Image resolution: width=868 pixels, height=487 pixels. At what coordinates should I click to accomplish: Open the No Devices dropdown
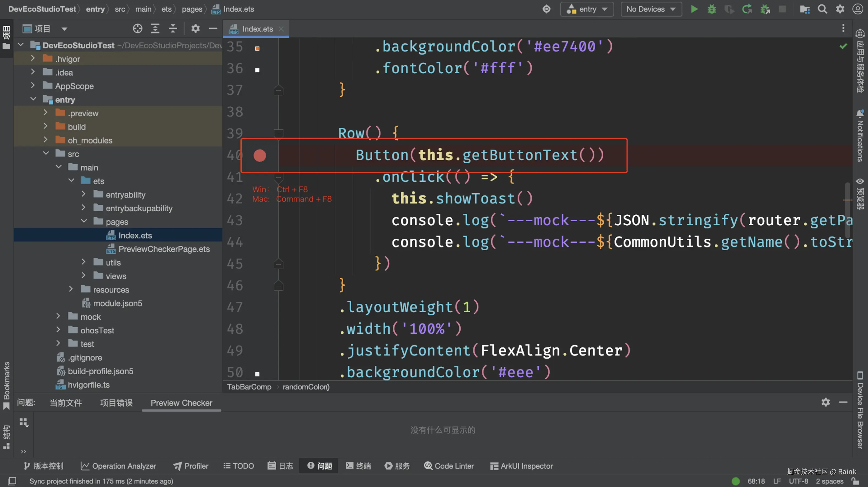(651, 9)
